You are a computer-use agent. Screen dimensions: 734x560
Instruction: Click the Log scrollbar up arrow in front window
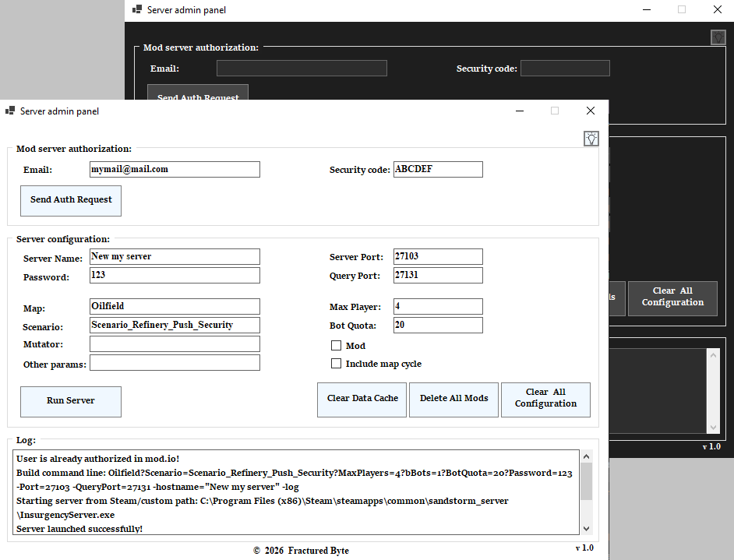click(586, 456)
